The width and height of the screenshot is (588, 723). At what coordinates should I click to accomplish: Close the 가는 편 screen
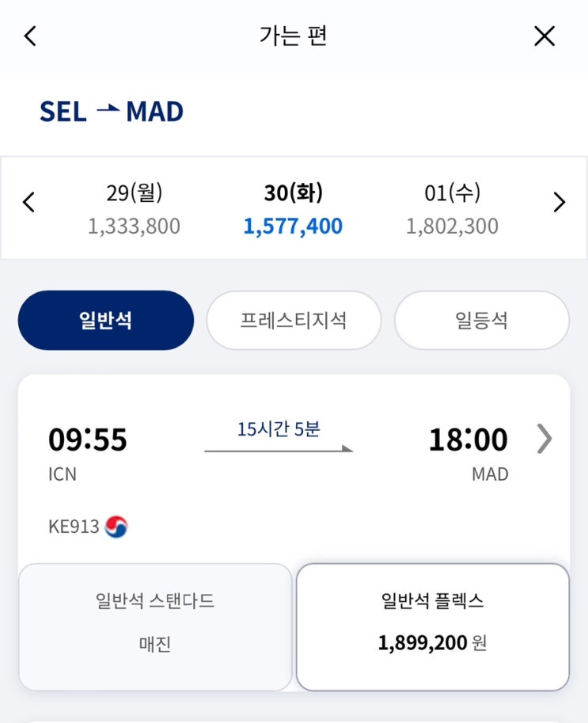[544, 36]
